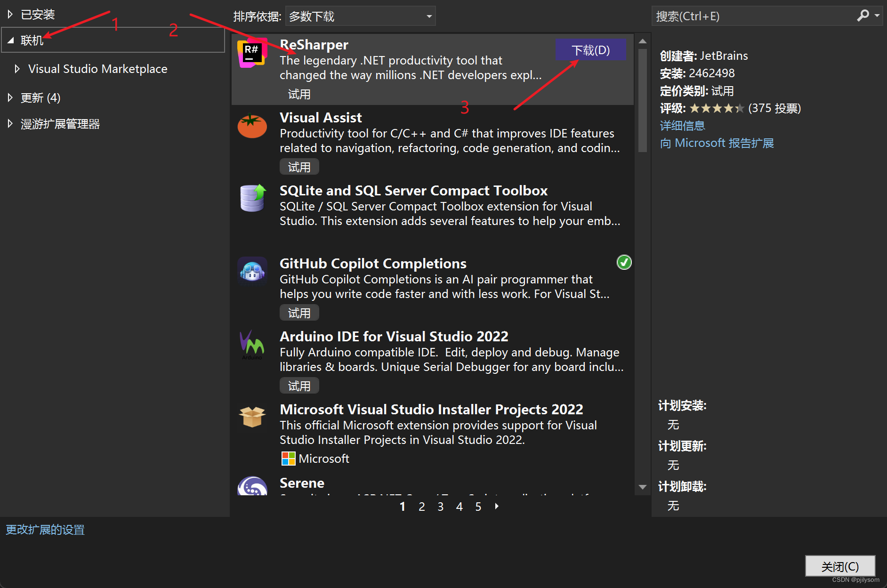Open the 详细信息 link
This screenshot has height=588, width=887.
(x=682, y=126)
